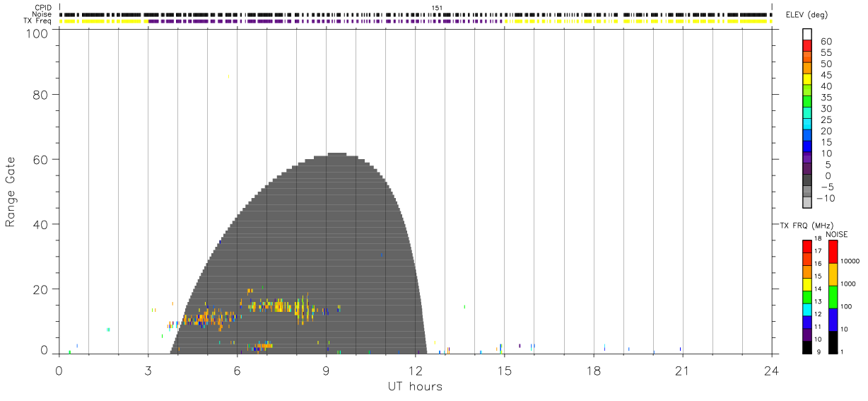Click the "21" tick on UT hours axis

pos(682,370)
